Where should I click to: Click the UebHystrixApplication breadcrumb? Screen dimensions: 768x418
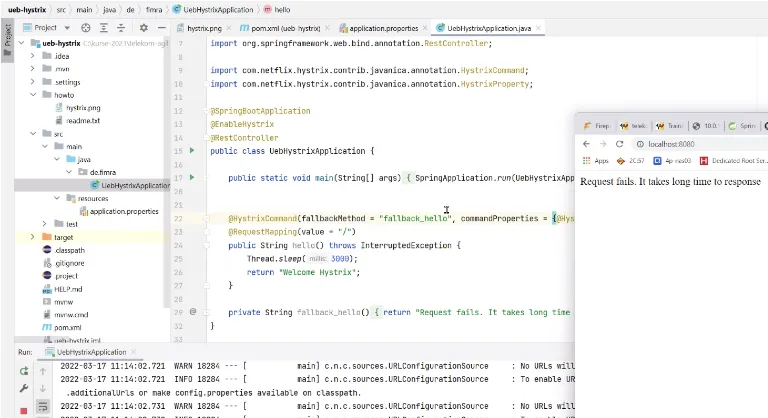click(x=217, y=10)
